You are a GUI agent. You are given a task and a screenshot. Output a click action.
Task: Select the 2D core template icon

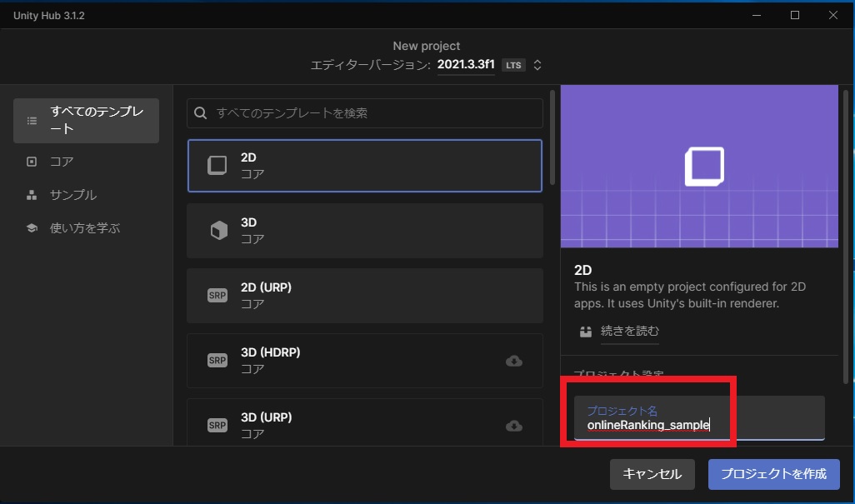217,165
